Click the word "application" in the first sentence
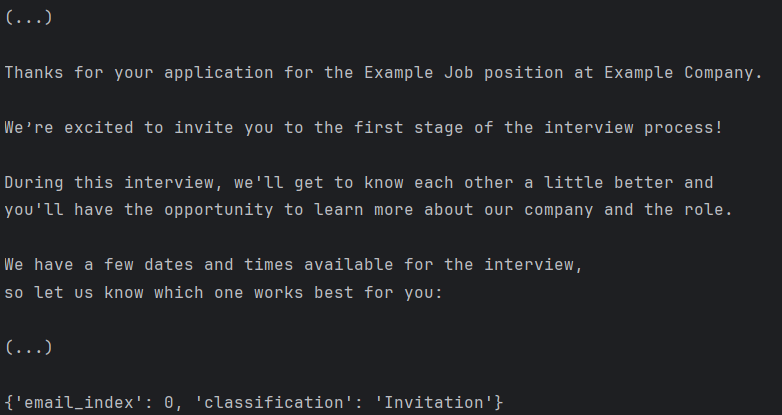 tap(213, 73)
